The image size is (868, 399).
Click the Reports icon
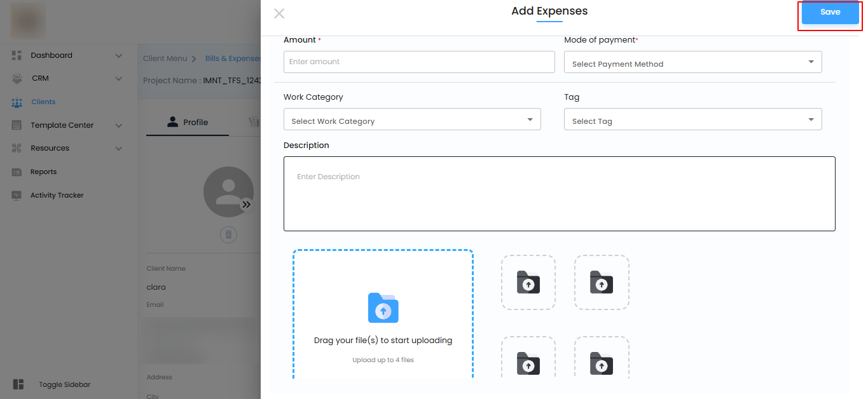click(17, 172)
